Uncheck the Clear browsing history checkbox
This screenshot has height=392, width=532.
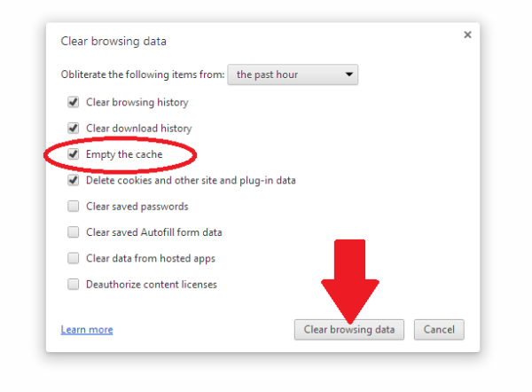[x=74, y=102]
